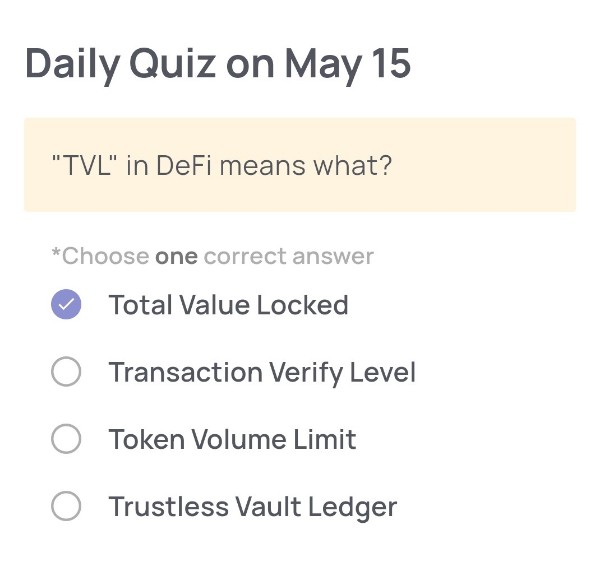This screenshot has height=576, width=600.
Task: Click the asterisk before "Choose"
Action: [56, 252]
